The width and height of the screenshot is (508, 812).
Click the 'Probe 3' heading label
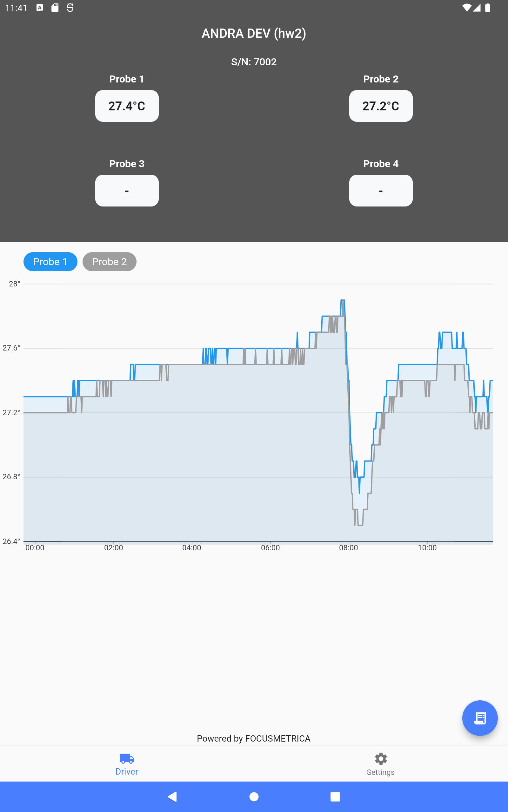coord(127,164)
